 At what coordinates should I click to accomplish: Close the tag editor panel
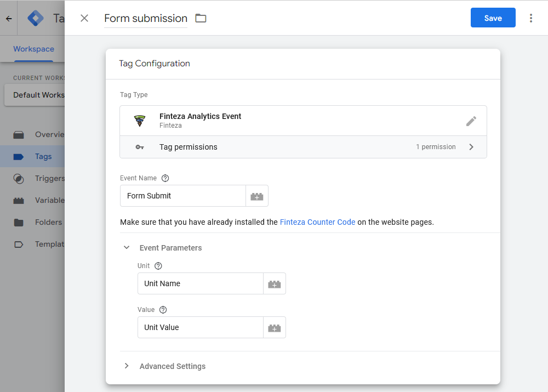(x=84, y=18)
